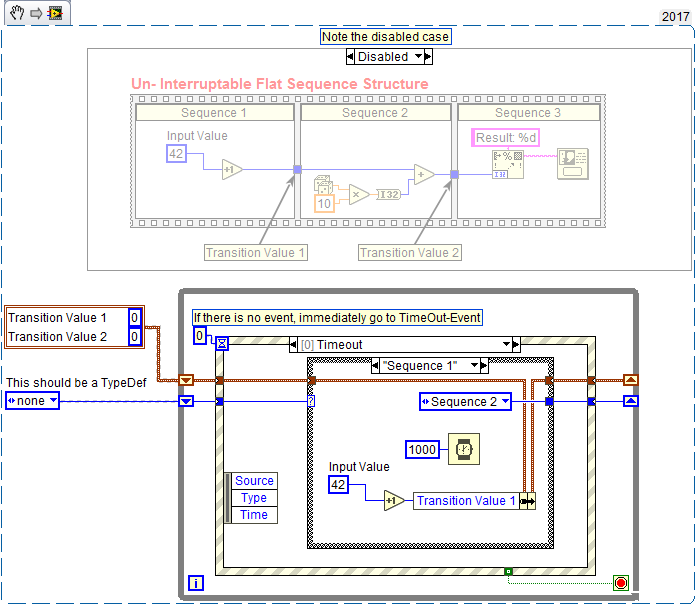696x605 pixels.
Task: Go to next case of Disabled structure
Action: point(428,56)
